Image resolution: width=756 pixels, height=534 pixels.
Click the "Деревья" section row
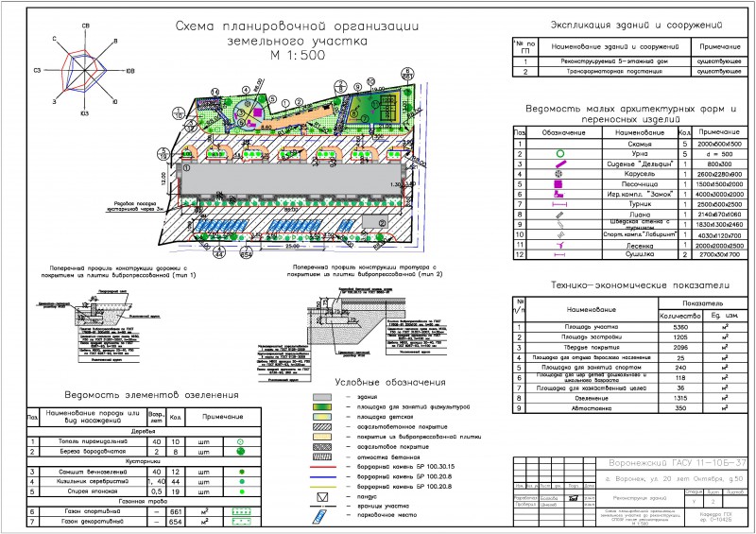pos(144,432)
